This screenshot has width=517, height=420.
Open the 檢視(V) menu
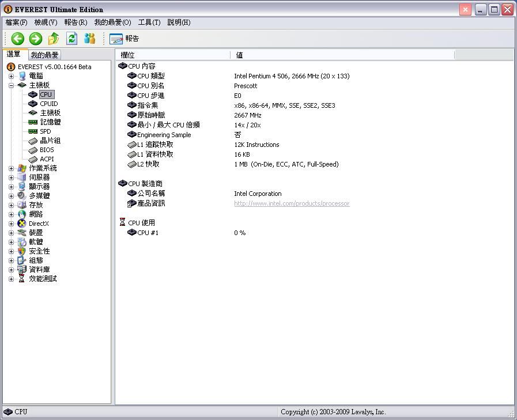click(46, 22)
